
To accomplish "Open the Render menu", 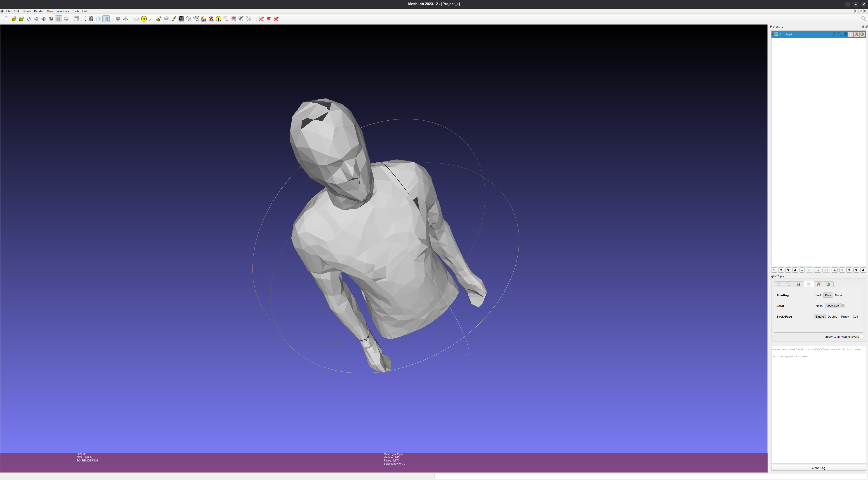I will point(39,11).
